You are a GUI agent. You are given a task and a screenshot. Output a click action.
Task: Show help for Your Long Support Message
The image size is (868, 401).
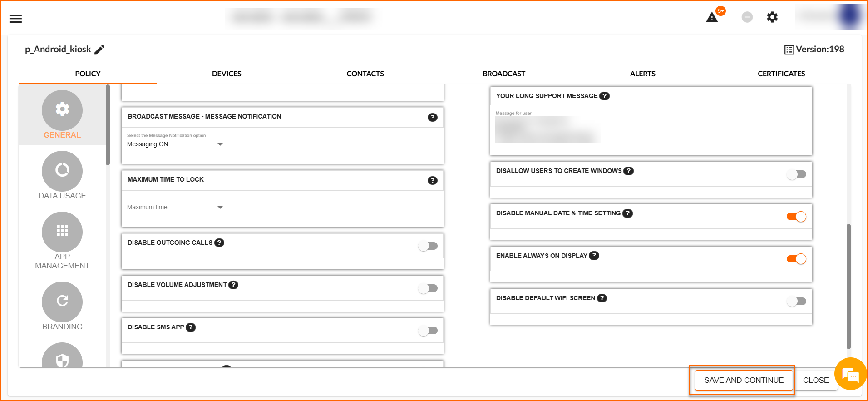(604, 96)
